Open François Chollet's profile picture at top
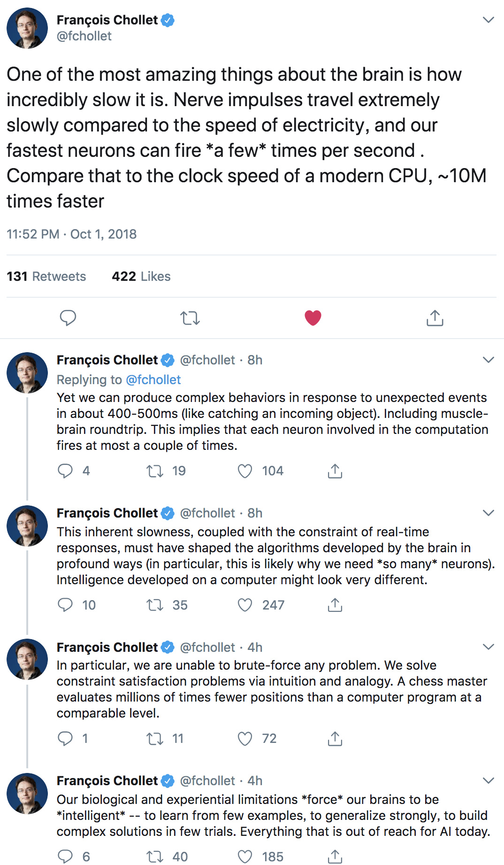 [x=27, y=28]
